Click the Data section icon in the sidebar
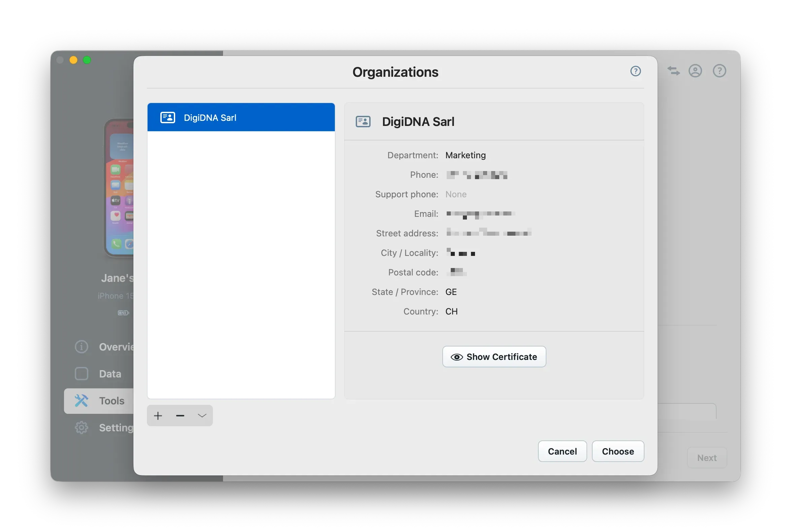 [81, 373]
